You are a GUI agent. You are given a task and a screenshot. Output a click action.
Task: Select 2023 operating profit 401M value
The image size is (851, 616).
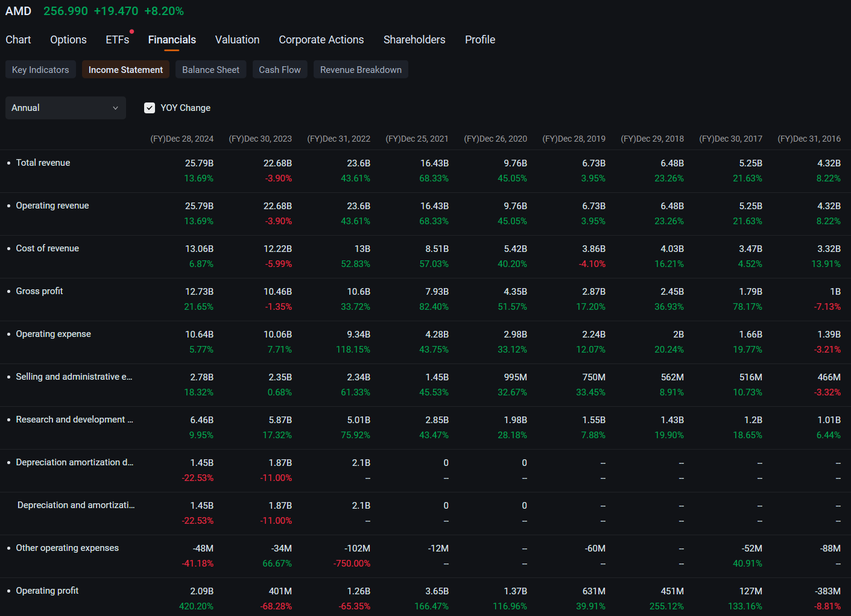pyautogui.click(x=280, y=591)
